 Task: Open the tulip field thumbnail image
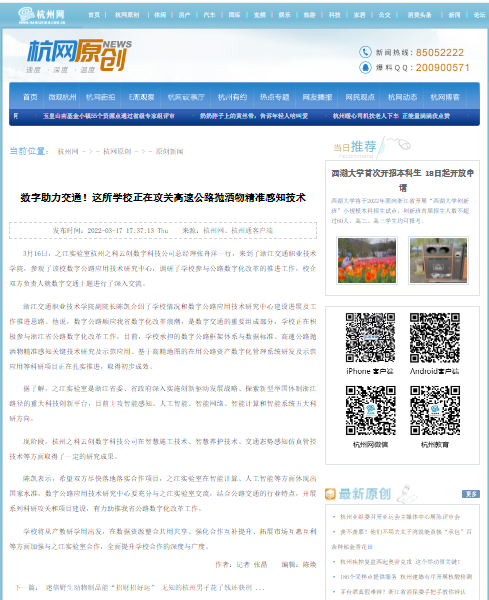pyautogui.click(x=367, y=260)
